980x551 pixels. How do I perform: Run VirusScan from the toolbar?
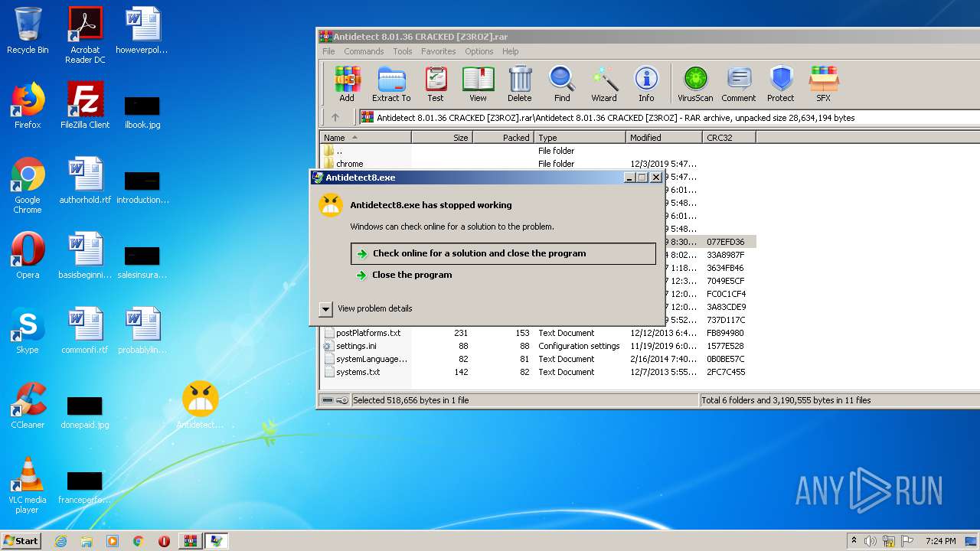695,83
